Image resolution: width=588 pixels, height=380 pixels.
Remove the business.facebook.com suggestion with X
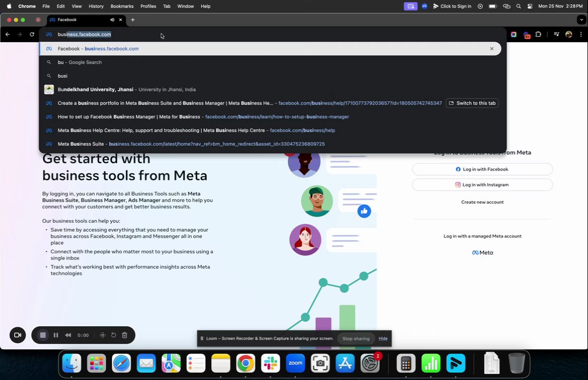(x=492, y=49)
